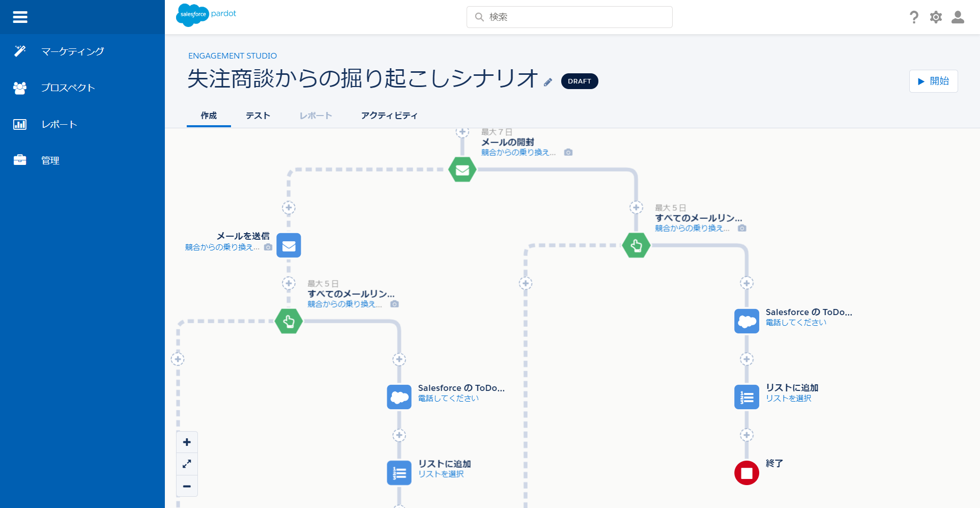980x508 pixels.
Task: Select the メールを送信 blue email action node
Action: point(289,245)
